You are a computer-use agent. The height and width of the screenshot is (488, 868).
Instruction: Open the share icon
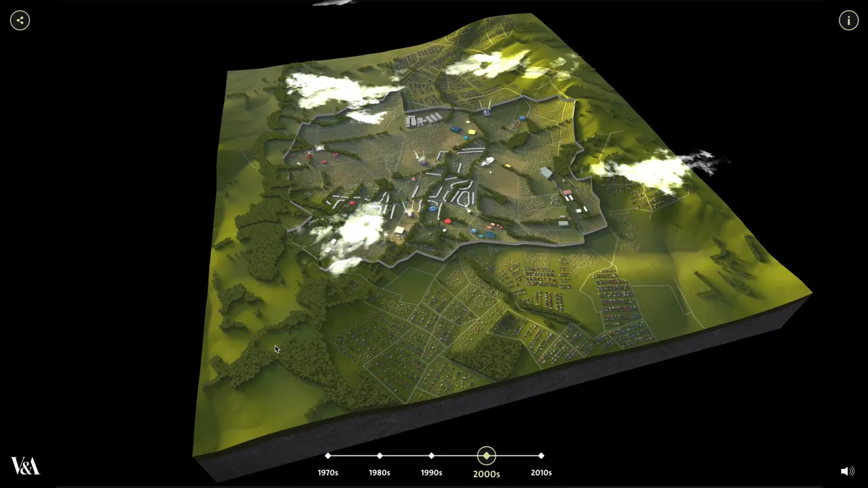[x=20, y=20]
